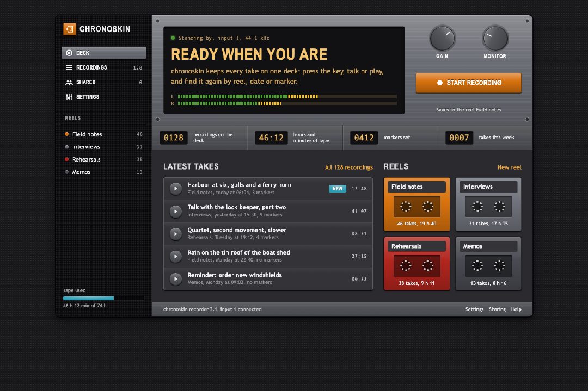Viewport: 588px width, 391px height.
Task: Open Help link in the footer
Action: pos(516,309)
